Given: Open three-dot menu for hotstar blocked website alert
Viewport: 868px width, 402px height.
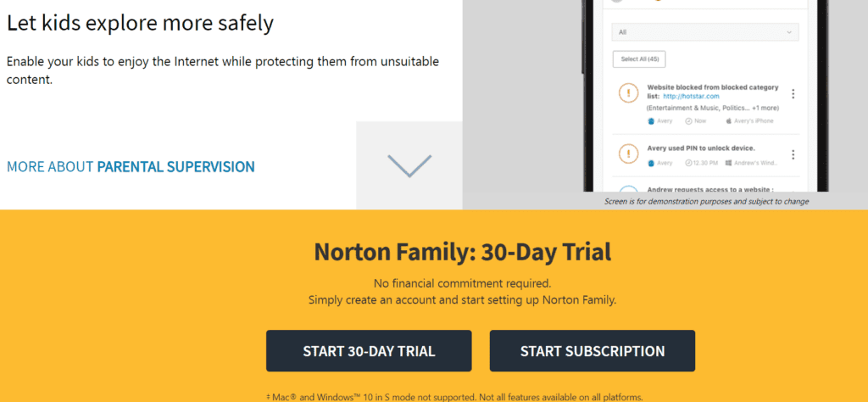Looking at the screenshot, I should pos(793,94).
